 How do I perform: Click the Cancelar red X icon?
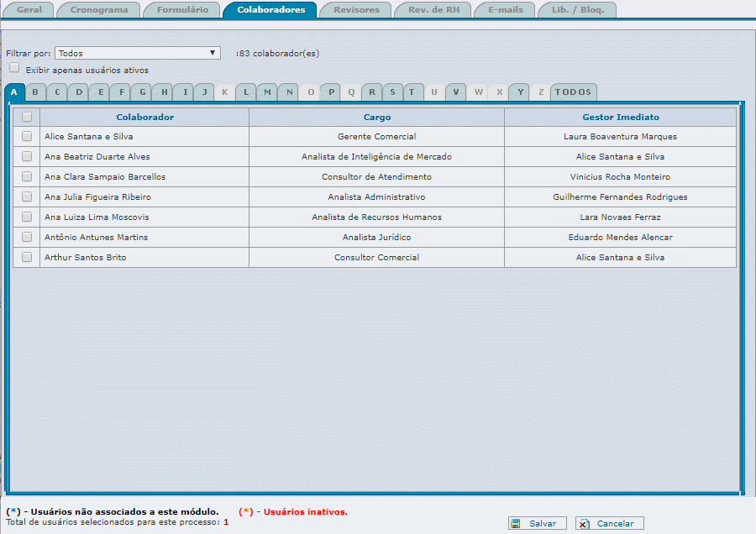584,523
